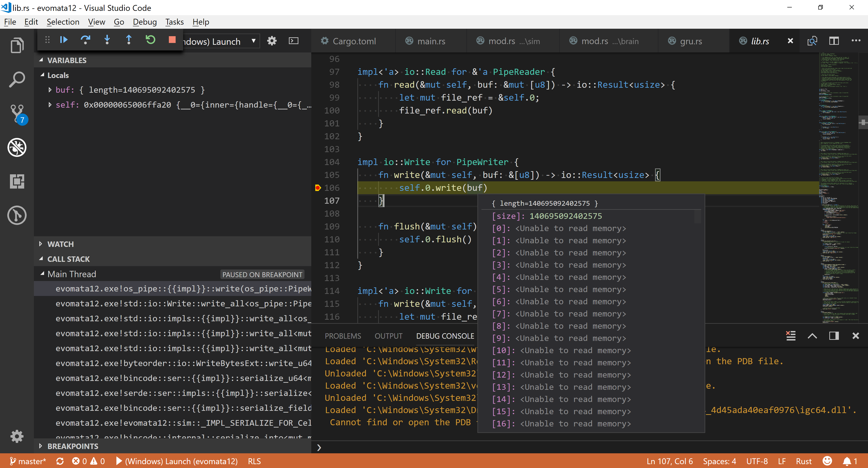Synchronize changes in status bar
The height and width of the screenshot is (468, 868).
coord(60,461)
